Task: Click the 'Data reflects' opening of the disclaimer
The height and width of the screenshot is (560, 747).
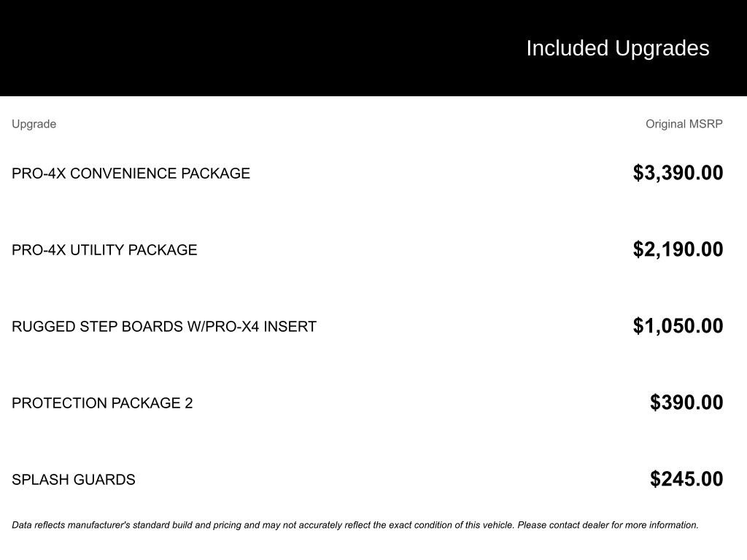Action: [x=38, y=525]
